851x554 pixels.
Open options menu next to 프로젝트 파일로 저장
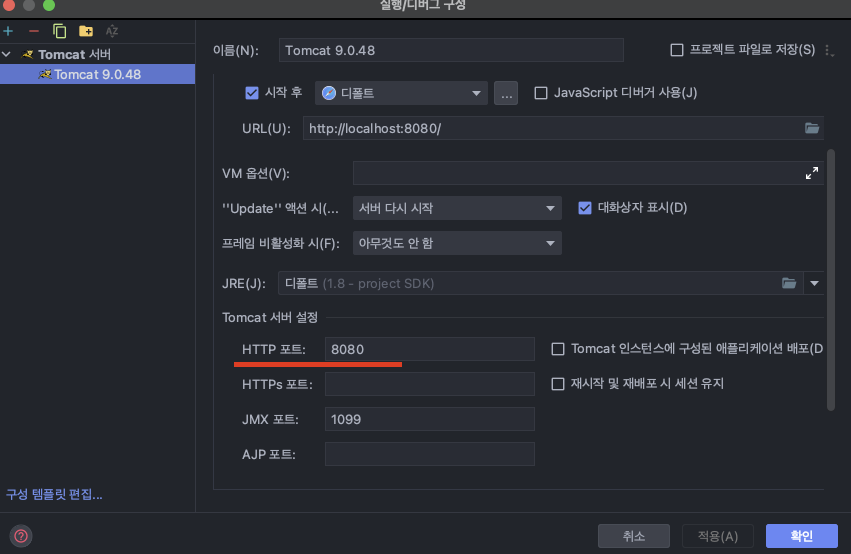point(829,51)
